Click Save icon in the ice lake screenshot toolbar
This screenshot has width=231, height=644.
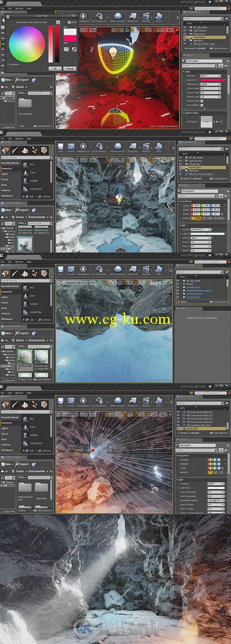click(61, 271)
